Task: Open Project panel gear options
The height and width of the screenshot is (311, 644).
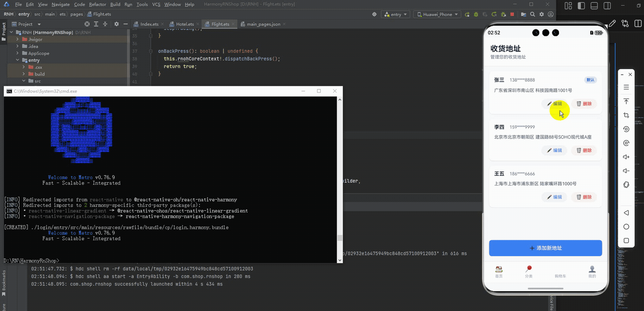Action: pos(116,24)
